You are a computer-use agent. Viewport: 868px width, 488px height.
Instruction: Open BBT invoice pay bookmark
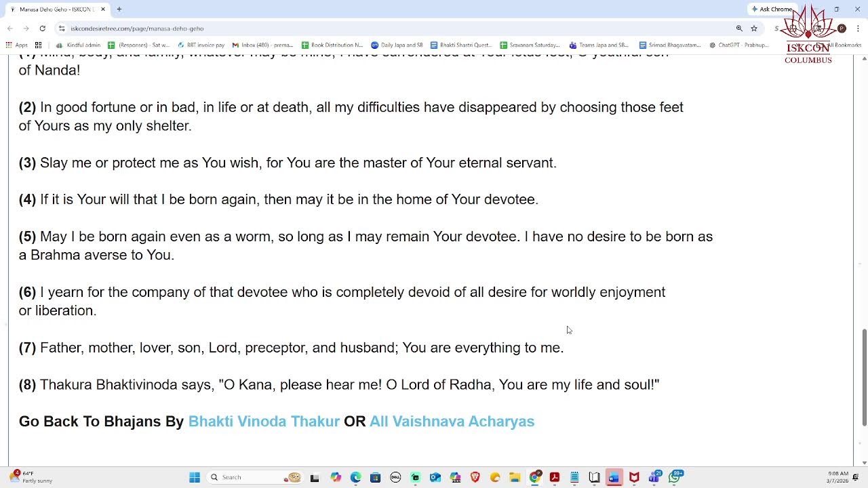(x=201, y=45)
